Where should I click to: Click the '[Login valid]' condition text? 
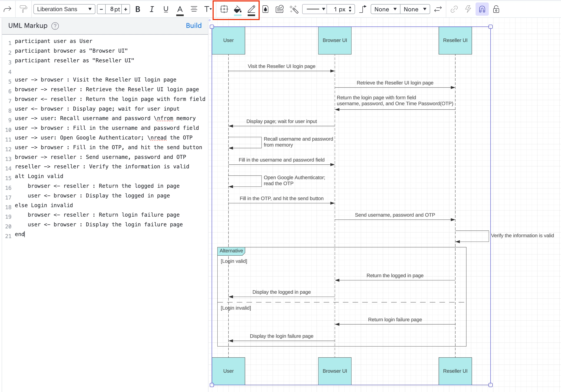(x=234, y=261)
